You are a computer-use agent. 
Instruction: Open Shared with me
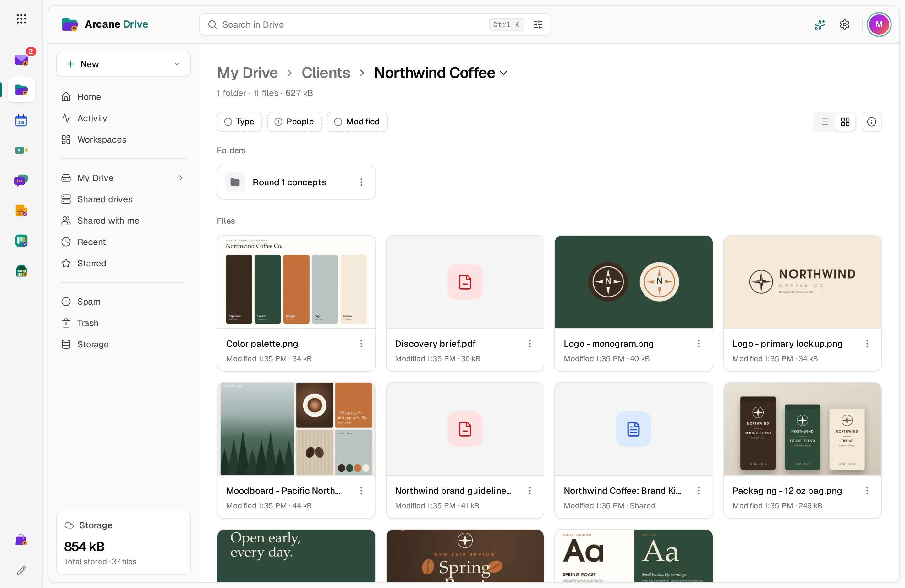[123, 220]
